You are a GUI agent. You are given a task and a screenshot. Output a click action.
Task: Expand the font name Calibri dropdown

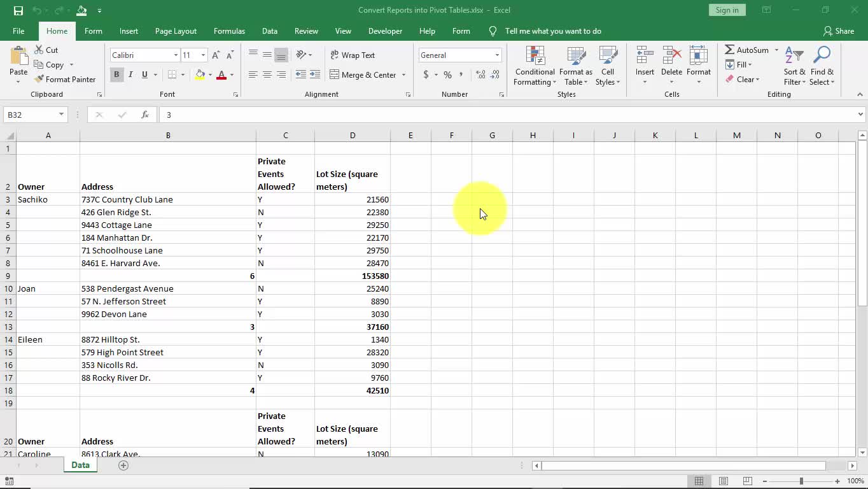point(176,55)
